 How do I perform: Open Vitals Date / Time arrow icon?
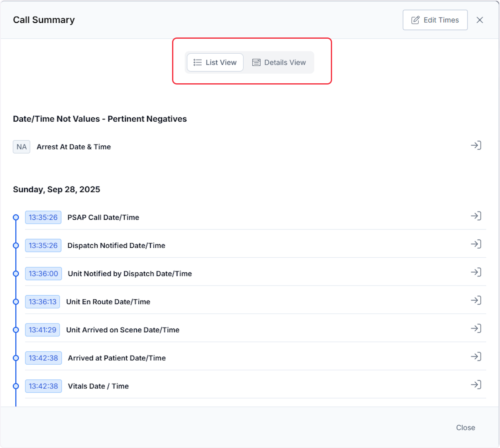point(476,384)
